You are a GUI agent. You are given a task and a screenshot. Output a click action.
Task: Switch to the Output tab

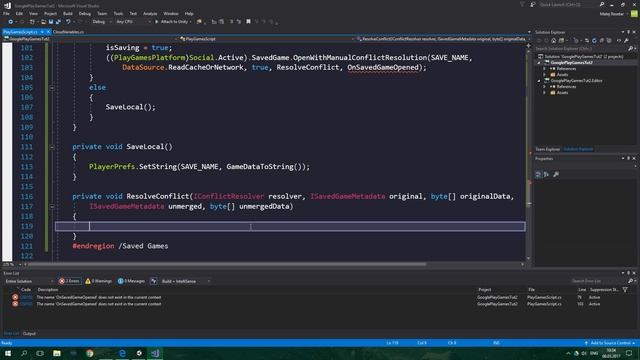(29, 333)
